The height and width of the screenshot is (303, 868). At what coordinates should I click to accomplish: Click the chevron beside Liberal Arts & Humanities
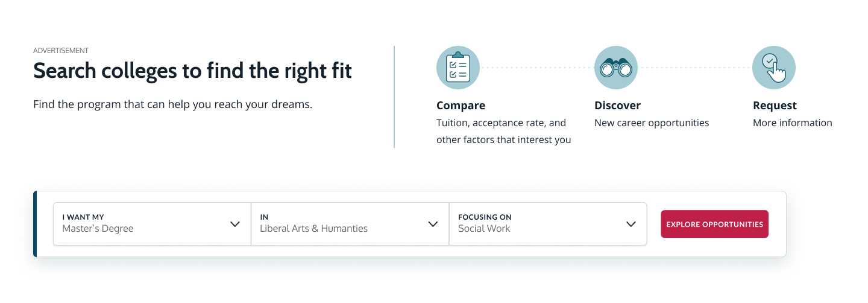(433, 224)
